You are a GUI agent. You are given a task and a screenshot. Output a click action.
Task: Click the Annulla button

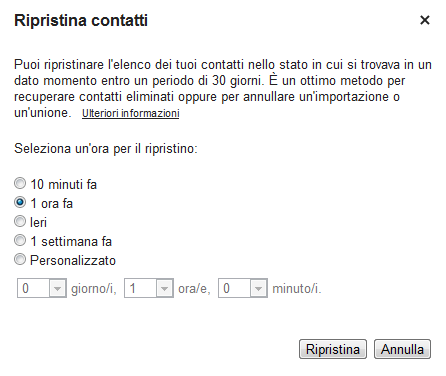(x=402, y=349)
